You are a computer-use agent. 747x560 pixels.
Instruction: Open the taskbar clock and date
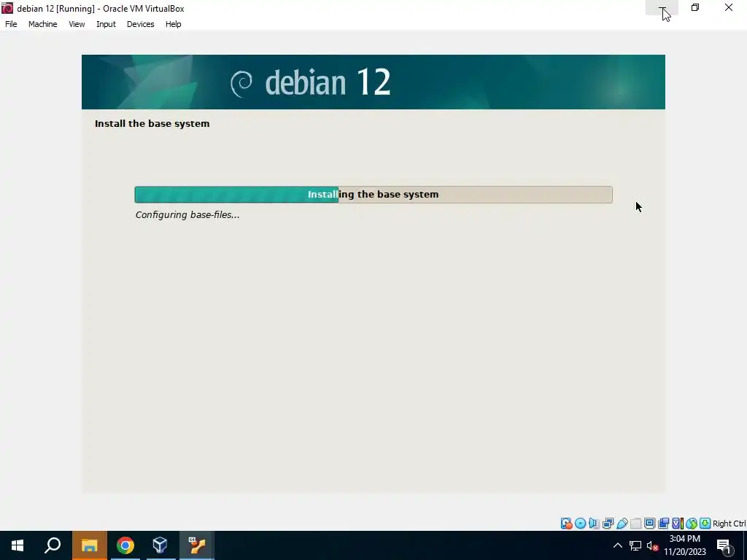pos(684,545)
